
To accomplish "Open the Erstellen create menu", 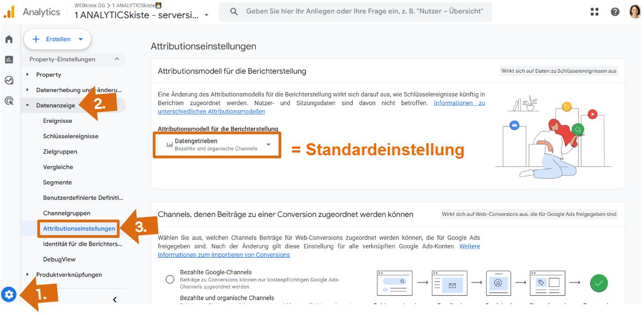I will pyautogui.click(x=58, y=39).
